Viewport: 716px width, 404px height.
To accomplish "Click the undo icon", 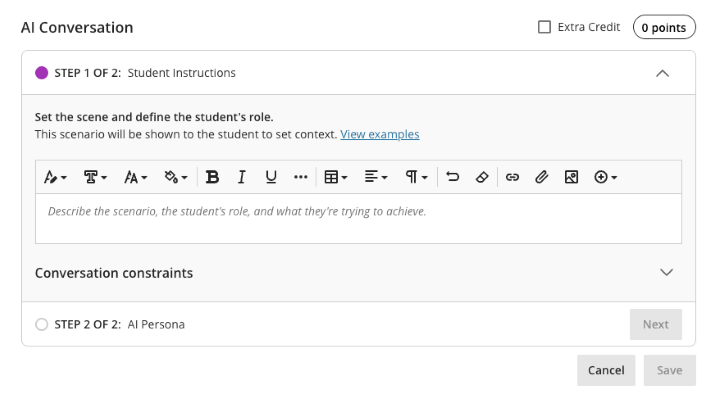I will [453, 177].
